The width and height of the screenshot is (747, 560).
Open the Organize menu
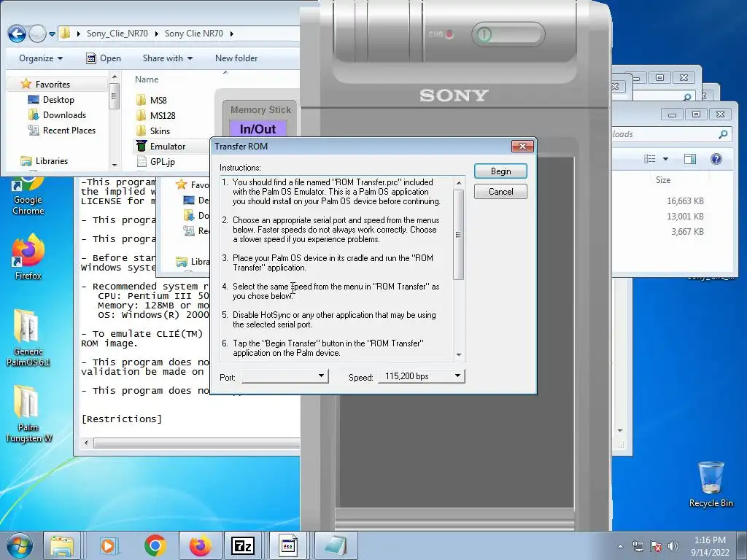pos(41,58)
